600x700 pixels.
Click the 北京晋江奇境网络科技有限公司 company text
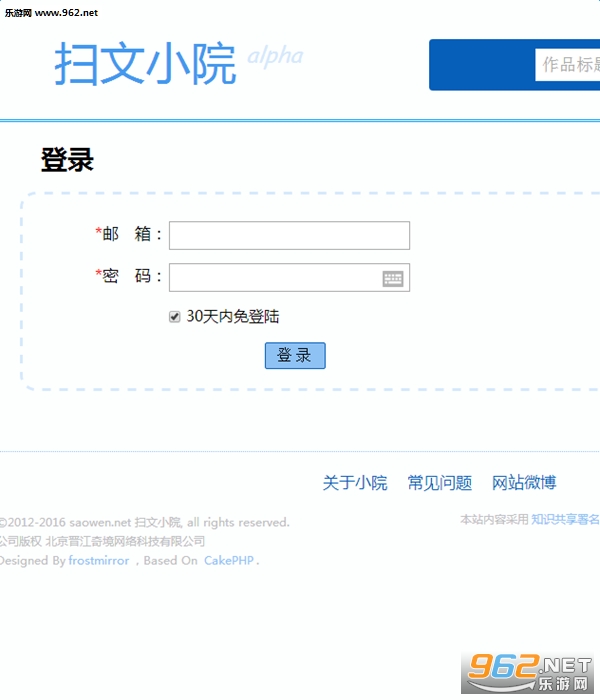click(125, 541)
